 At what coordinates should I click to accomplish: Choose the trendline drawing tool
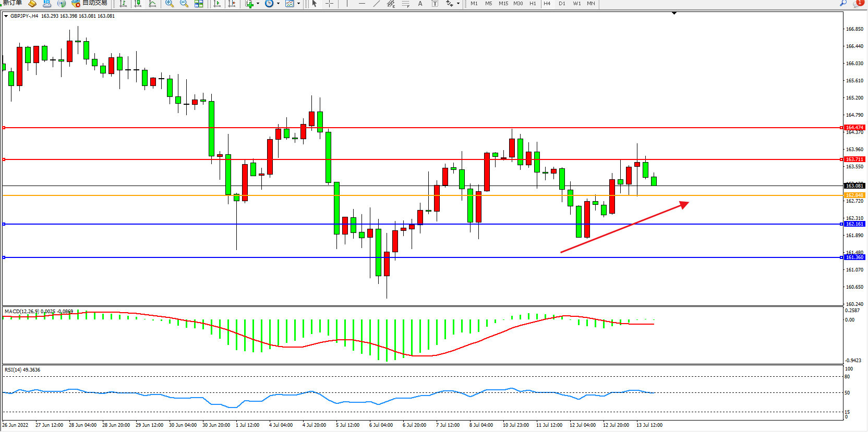click(x=377, y=4)
